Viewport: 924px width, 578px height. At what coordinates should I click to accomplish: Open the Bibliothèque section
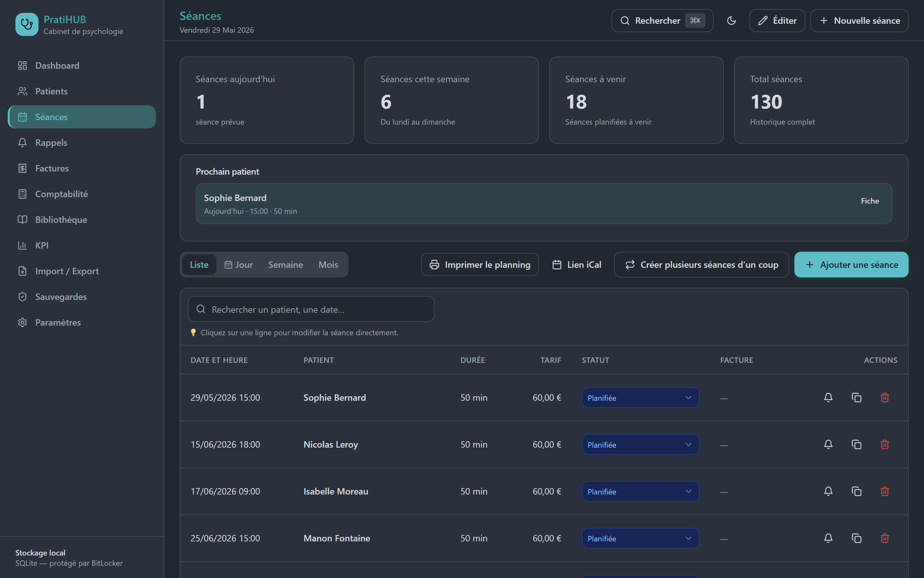[82, 219]
